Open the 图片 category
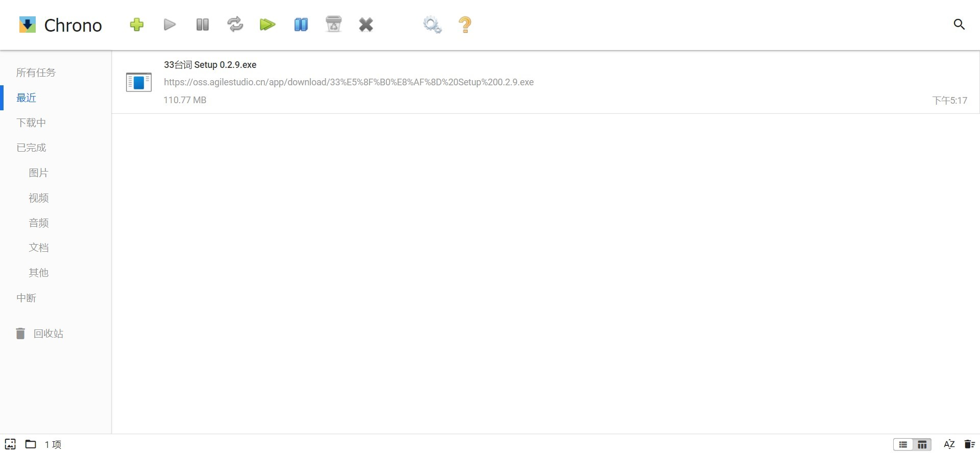Image resolution: width=980 pixels, height=453 pixels. click(x=38, y=173)
